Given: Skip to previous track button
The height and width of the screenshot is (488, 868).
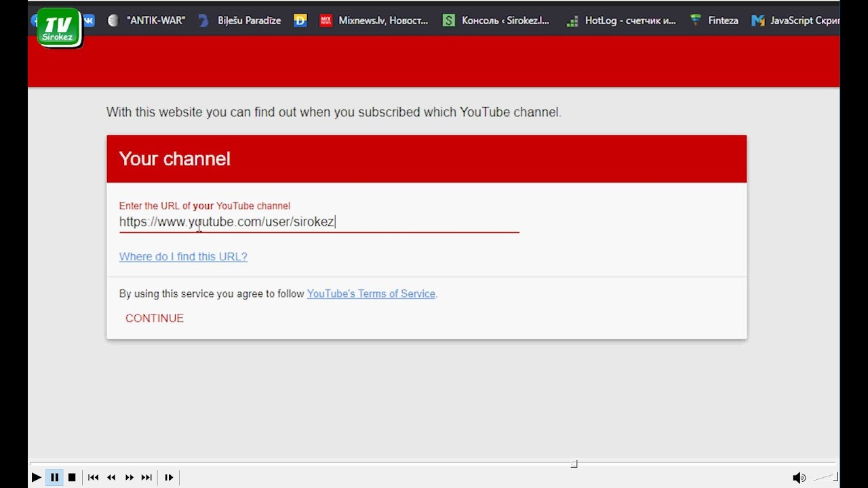Looking at the screenshot, I should pyautogui.click(x=94, y=477).
